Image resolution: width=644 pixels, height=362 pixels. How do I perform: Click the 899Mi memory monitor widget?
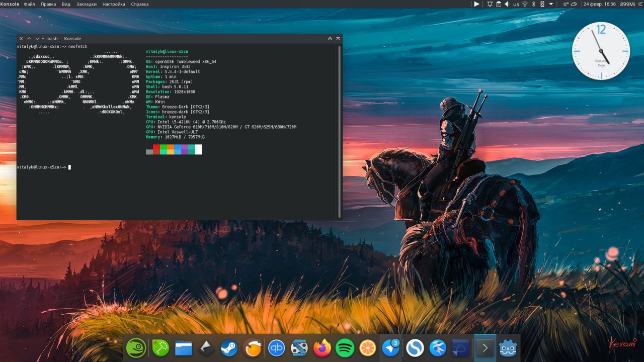pos(627,4)
